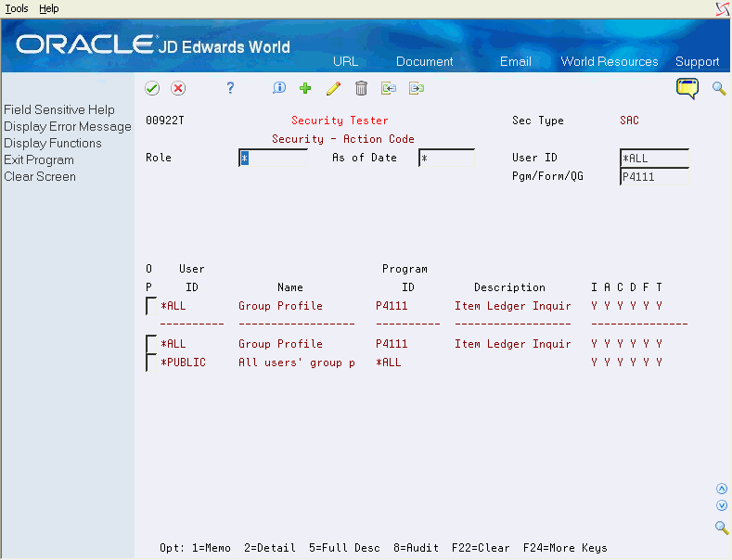The width and height of the screenshot is (732, 560).
Task: Click the 00922T program code
Action: point(165,121)
